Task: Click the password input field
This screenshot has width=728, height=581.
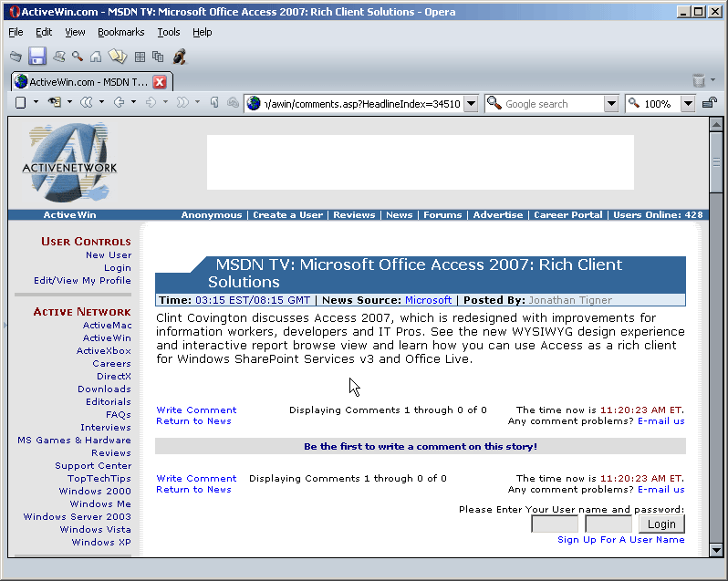Action: (608, 524)
